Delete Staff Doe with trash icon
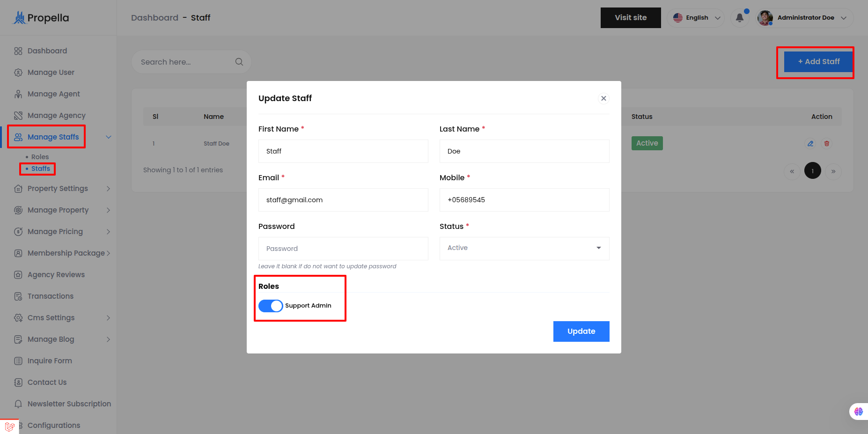Viewport: 868px width, 434px height. [827, 144]
